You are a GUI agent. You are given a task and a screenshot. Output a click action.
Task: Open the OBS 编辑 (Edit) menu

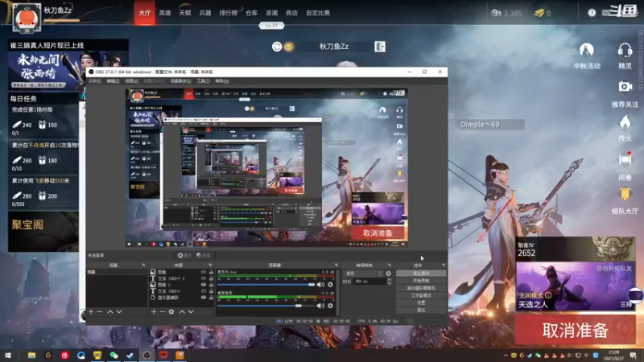click(x=113, y=81)
